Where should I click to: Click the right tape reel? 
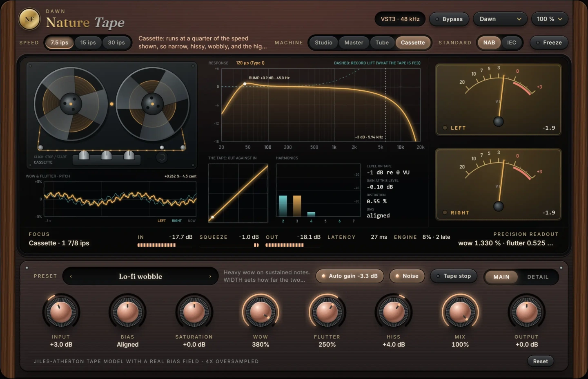pos(152,104)
